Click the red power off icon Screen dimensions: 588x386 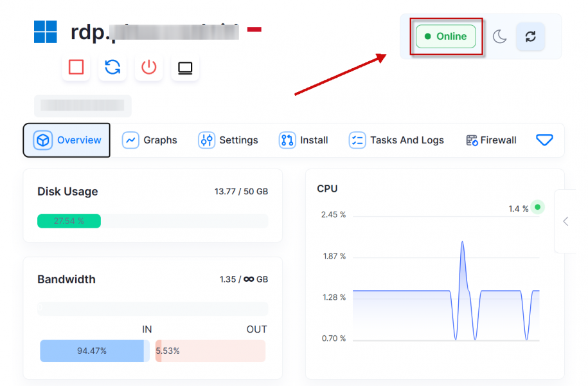pos(149,67)
